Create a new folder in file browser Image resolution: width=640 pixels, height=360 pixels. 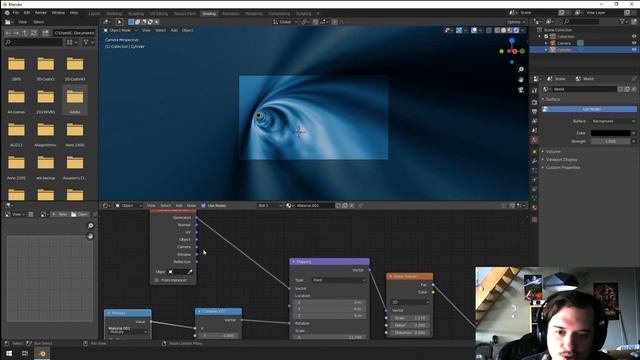[x=45, y=33]
